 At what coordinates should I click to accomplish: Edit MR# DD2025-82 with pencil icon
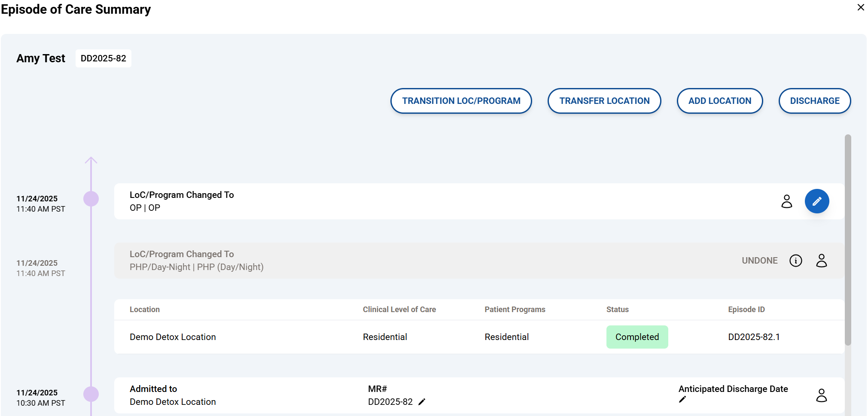422,402
